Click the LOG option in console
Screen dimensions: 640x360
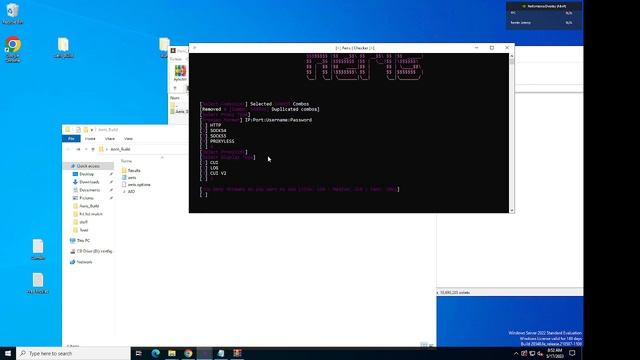(214, 168)
